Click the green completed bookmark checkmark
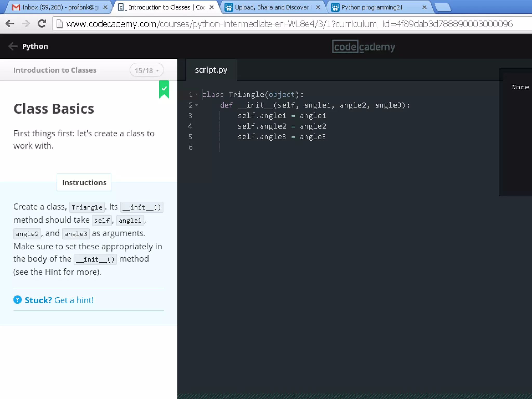This screenshot has width=532, height=399. click(164, 89)
